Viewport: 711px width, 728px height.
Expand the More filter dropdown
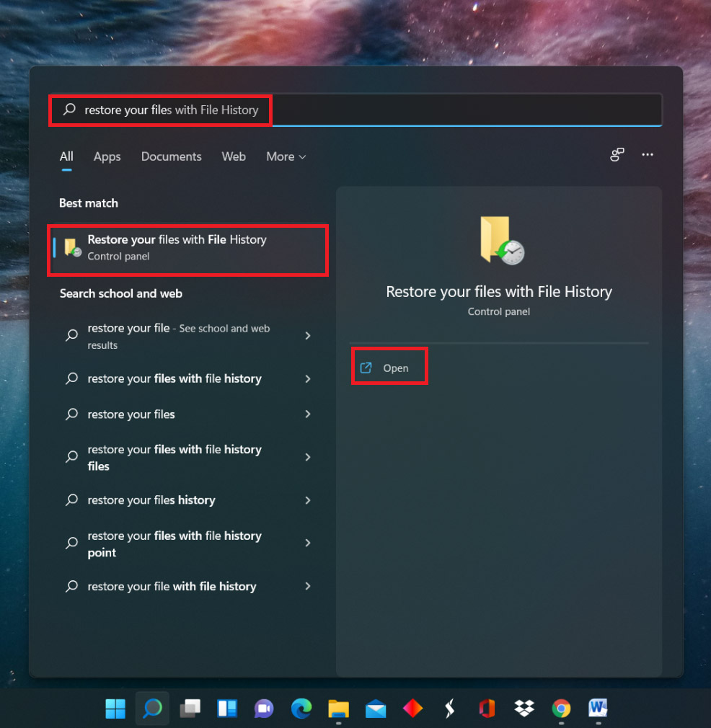(x=286, y=156)
